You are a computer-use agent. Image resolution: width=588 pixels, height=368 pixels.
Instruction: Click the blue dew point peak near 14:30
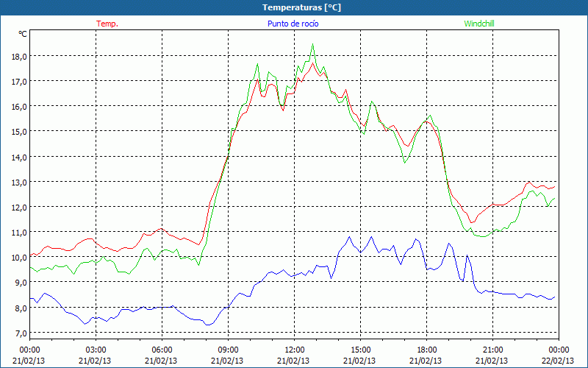click(350, 237)
